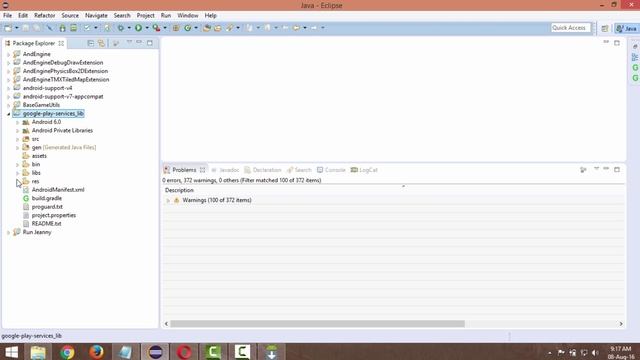Open the Source menu
The image size is (640, 360).
click(70, 16)
